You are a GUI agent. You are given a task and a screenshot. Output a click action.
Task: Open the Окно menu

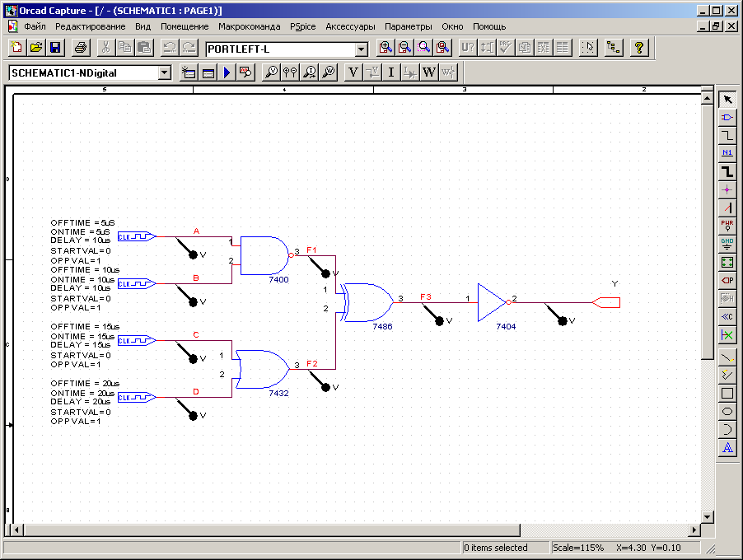pos(452,26)
